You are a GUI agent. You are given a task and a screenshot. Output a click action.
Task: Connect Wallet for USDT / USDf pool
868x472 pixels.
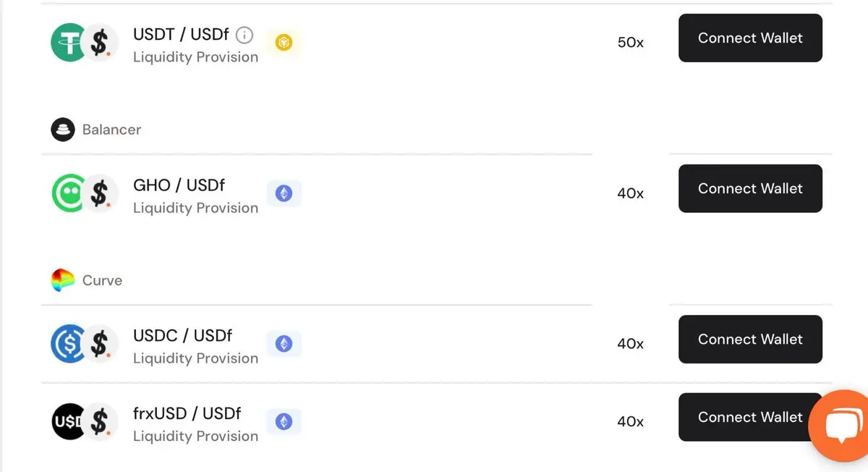point(750,38)
